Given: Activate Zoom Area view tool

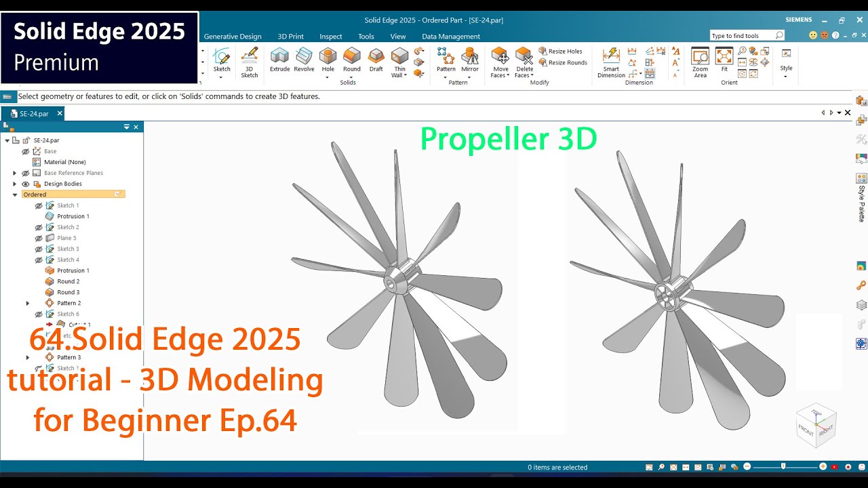Looking at the screenshot, I should click(x=700, y=62).
